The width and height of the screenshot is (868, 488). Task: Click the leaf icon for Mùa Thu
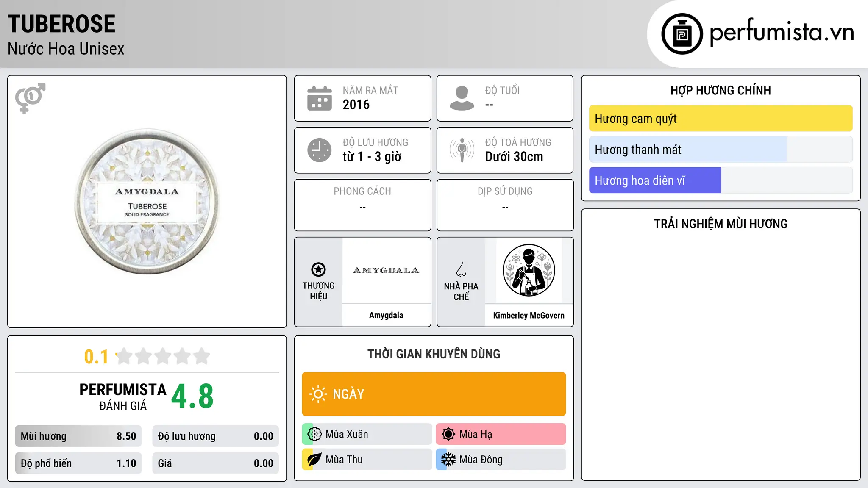[314, 460]
